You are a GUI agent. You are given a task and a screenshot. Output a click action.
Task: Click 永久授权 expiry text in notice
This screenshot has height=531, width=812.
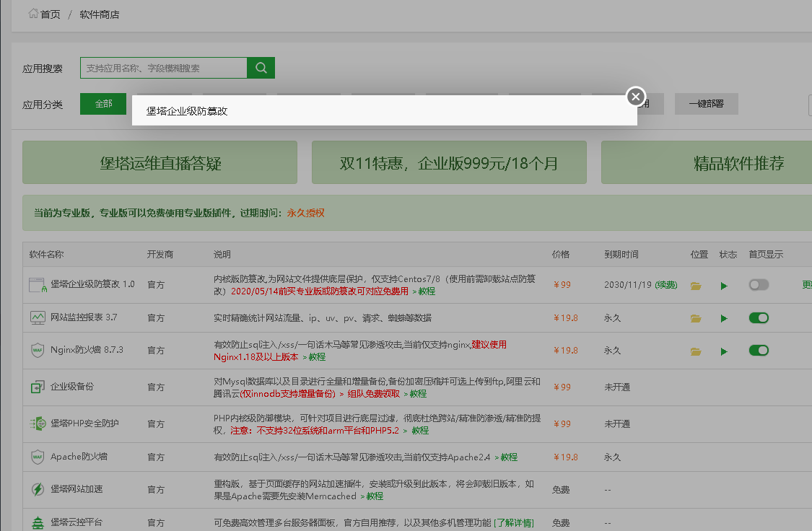pyautogui.click(x=305, y=213)
